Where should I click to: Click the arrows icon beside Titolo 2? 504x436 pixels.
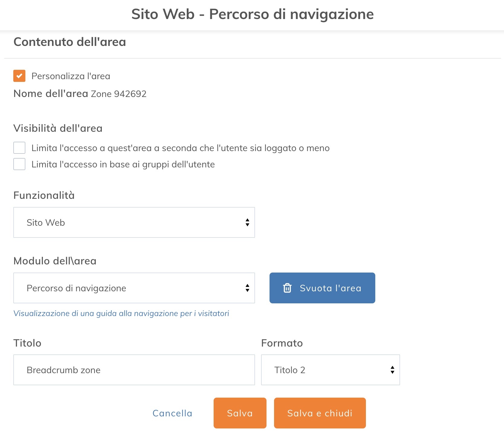pos(392,370)
